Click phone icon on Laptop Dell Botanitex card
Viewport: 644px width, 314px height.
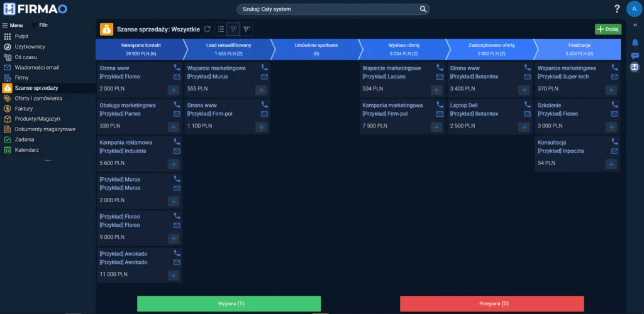[x=528, y=105]
